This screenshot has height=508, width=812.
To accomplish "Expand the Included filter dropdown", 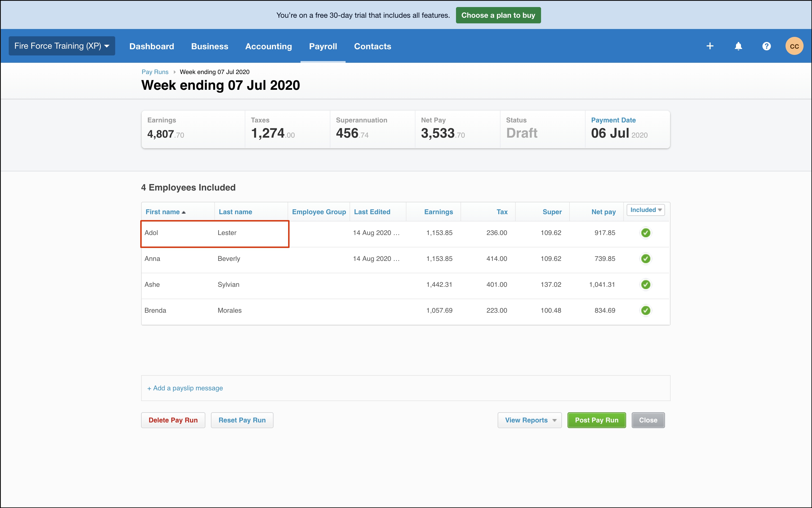I will pyautogui.click(x=645, y=209).
